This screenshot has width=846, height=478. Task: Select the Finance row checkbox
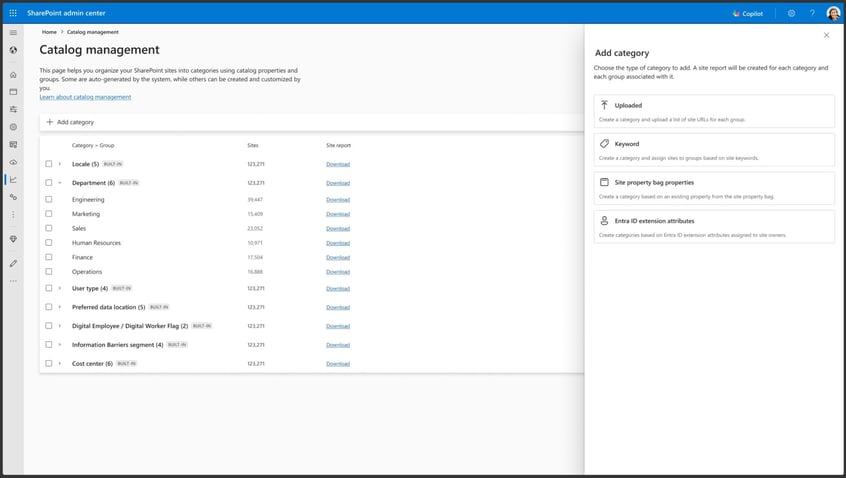click(x=49, y=257)
